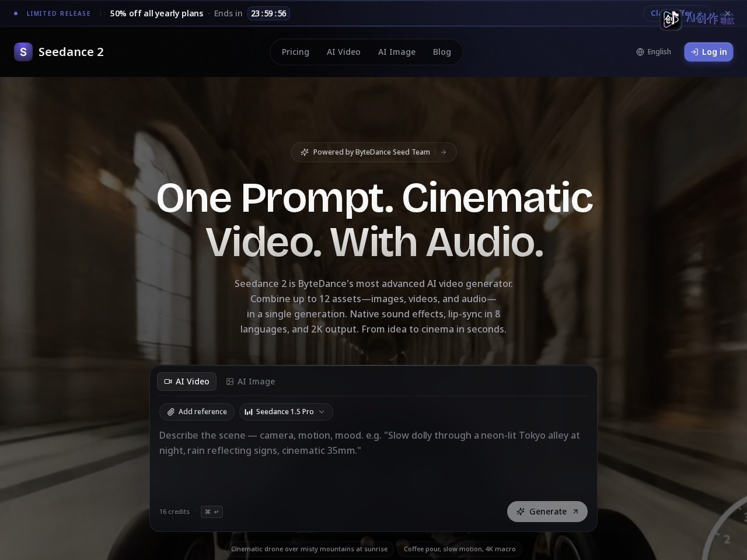Click the keyboard shortcut badge beside the credits
The image size is (747, 560).
212,512
